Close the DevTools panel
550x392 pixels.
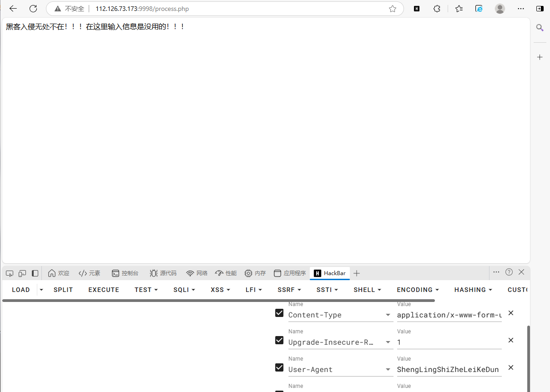[x=521, y=272]
